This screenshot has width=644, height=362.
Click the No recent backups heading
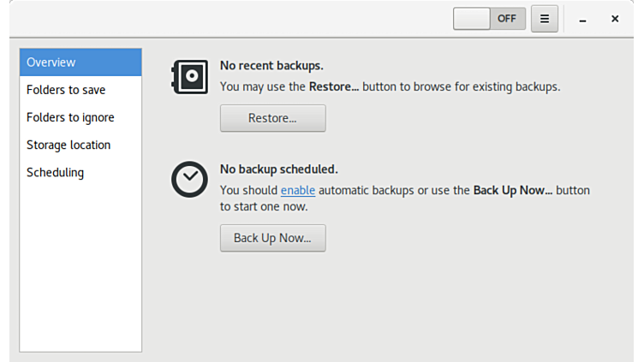pos(271,65)
